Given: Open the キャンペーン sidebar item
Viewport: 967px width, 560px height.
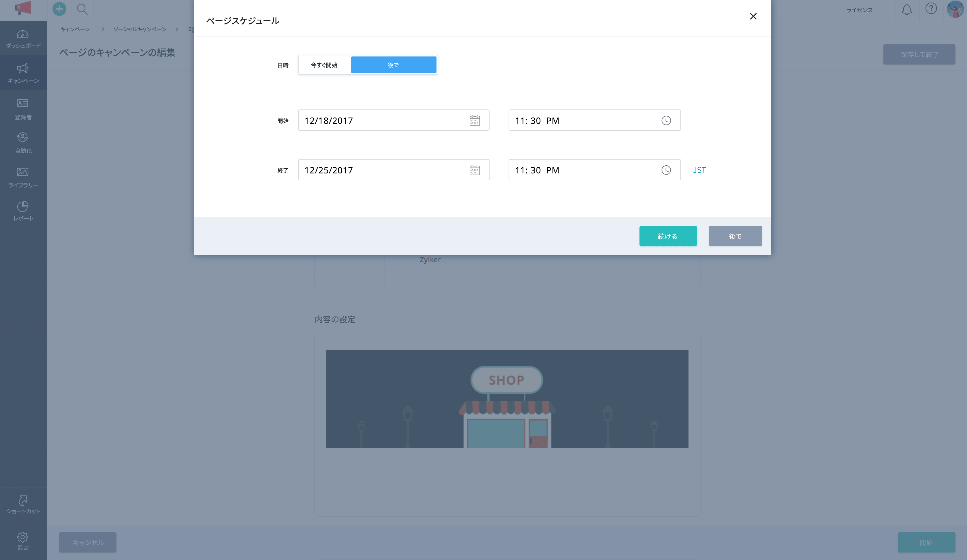Looking at the screenshot, I should pyautogui.click(x=23, y=73).
